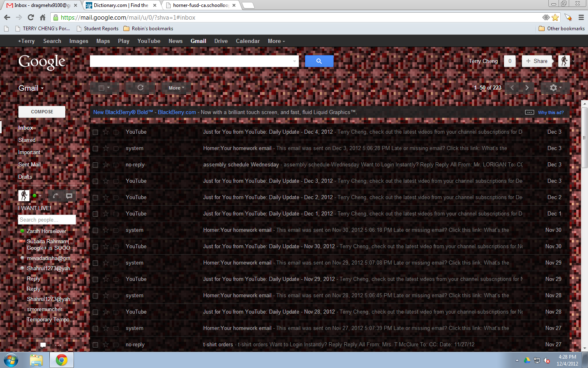Click the Search people field
The height and width of the screenshot is (368, 588).
47,220
